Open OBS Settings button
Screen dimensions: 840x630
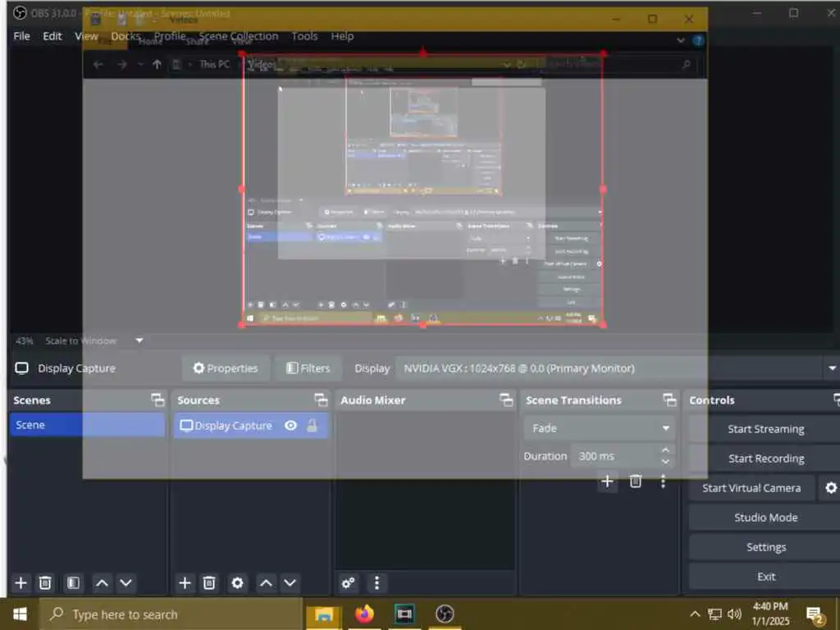(x=765, y=547)
